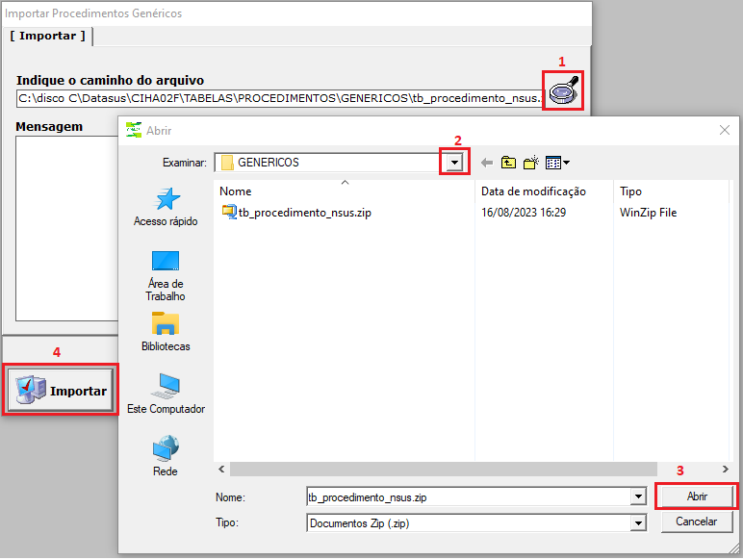Expand the Nome filename dropdown arrow
The height and width of the screenshot is (560, 743).
point(637,496)
